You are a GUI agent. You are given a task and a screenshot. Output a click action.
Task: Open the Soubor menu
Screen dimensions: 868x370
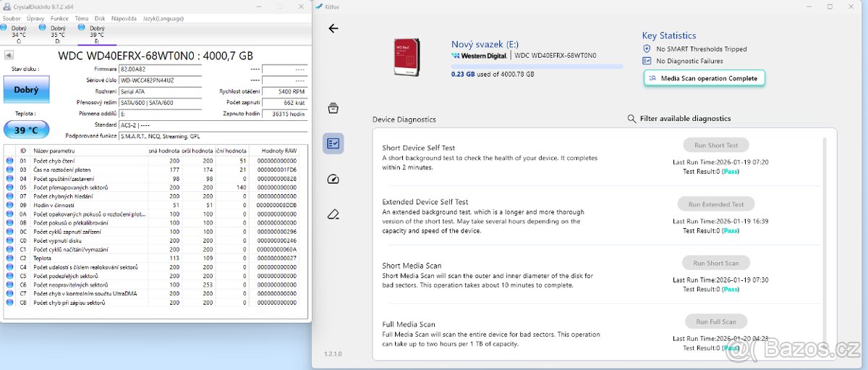[x=12, y=18]
